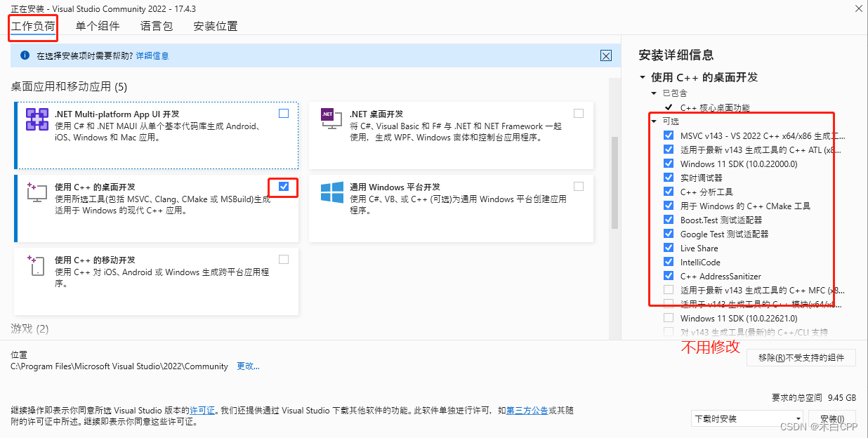The image size is (868, 438).
Task: Click the install path C:\Program Files text
Action: tap(119, 366)
